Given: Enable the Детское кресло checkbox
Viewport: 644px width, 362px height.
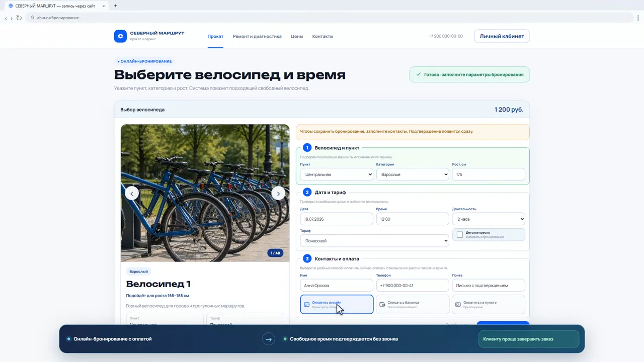Looking at the screenshot, I should coord(460,235).
